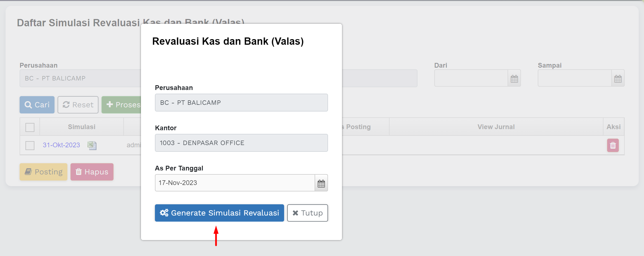Open the background Perusahaan filter dropdown
644x256 pixels.
pos(80,79)
